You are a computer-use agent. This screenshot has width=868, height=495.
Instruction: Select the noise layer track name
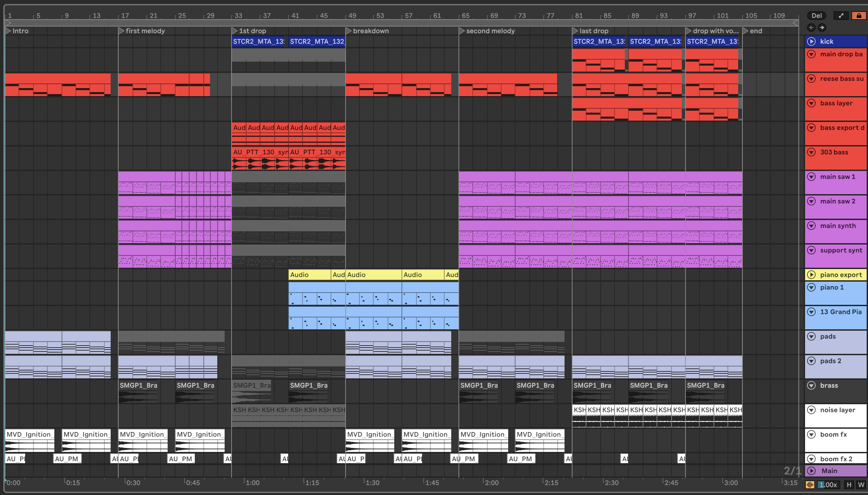[838, 410]
